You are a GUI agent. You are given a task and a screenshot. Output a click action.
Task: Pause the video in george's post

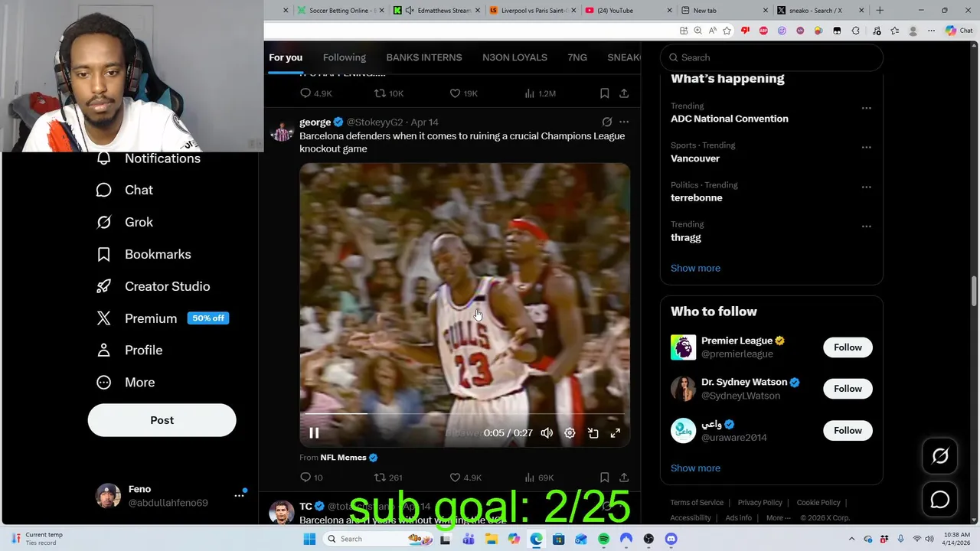(314, 433)
